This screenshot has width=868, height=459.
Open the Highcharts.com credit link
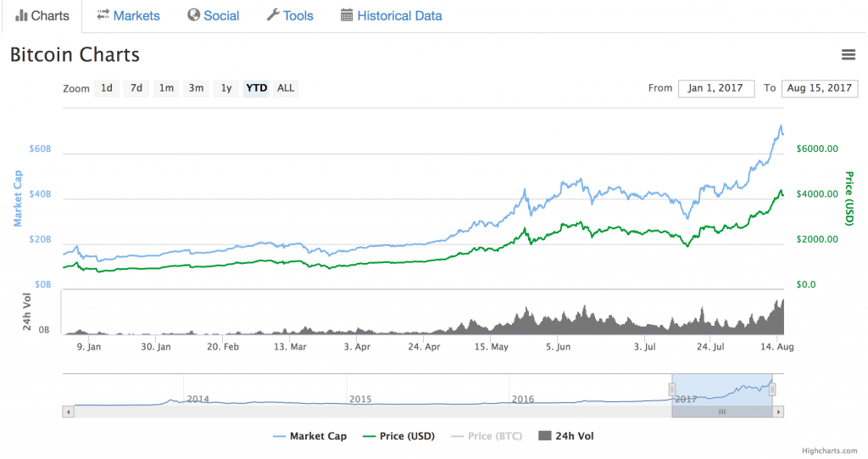[829, 451]
